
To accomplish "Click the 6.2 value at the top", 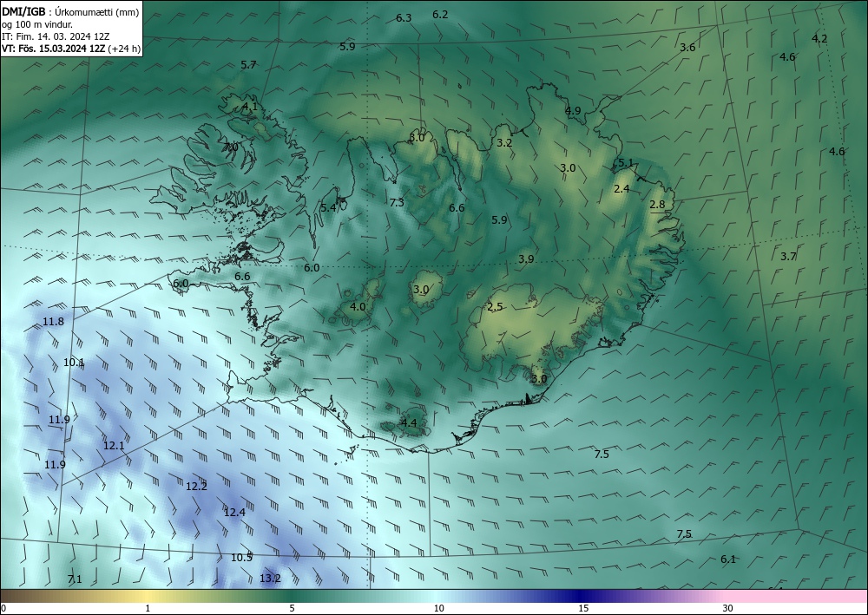I will click(440, 15).
